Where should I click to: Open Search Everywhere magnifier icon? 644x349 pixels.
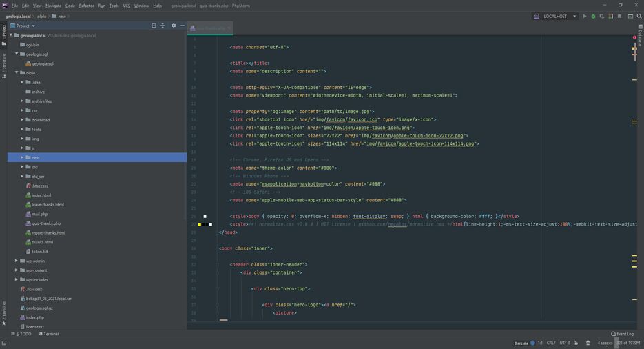tap(639, 17)
